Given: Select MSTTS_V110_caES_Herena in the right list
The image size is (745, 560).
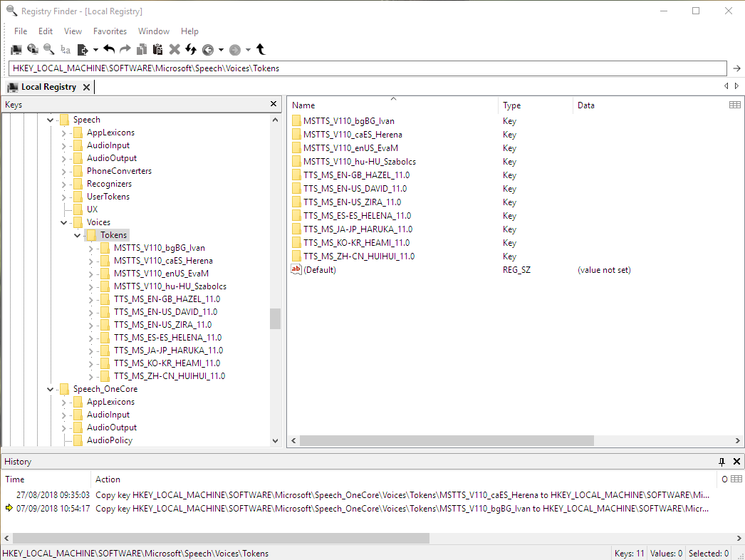Looking at the screenshot, I should 353,135.
